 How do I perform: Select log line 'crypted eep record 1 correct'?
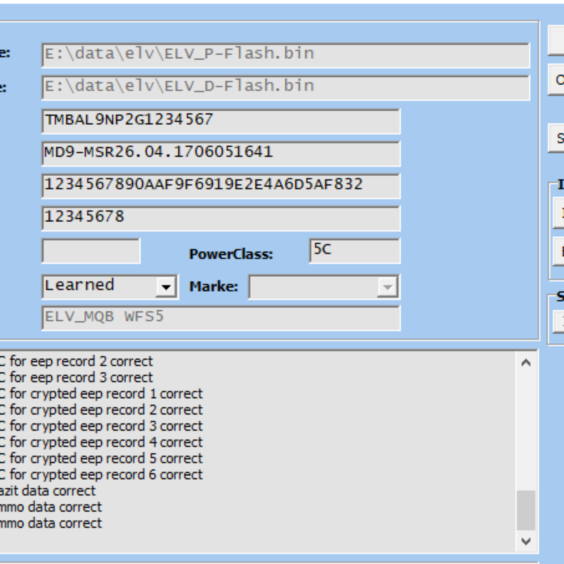pos(117,394)
